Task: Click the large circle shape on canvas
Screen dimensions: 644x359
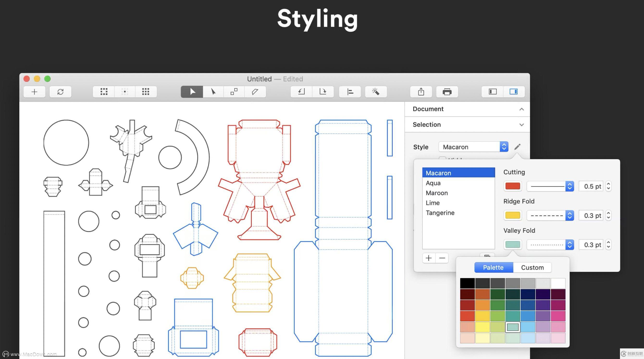Action: (66, 142)
